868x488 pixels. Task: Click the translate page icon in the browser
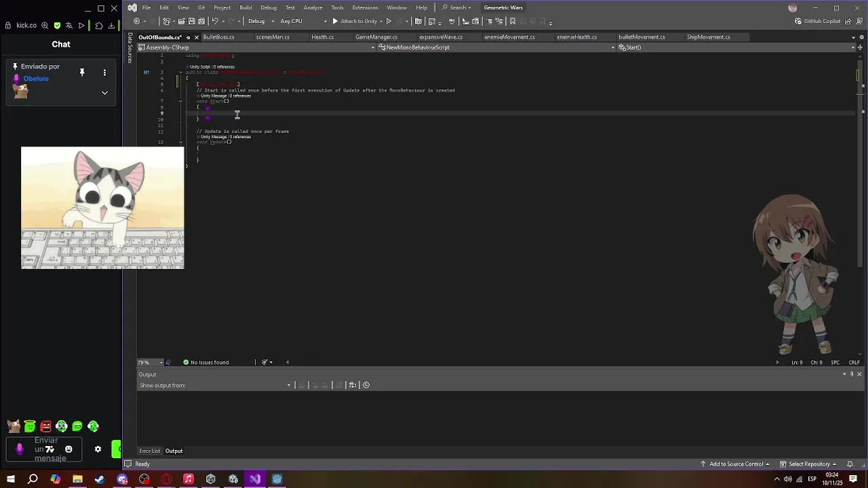click(68, 26)
